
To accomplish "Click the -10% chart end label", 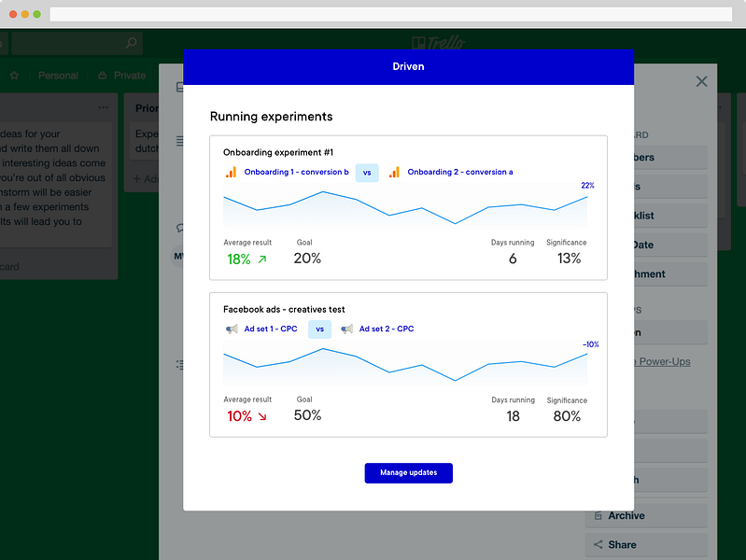I will pyautogui.click(x=590, y=344).
